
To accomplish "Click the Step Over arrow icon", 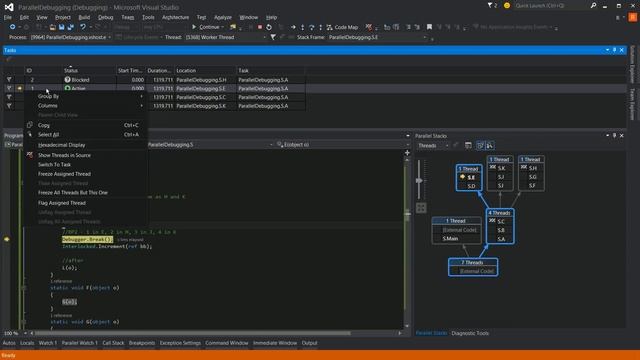I will tap(311, 27).
